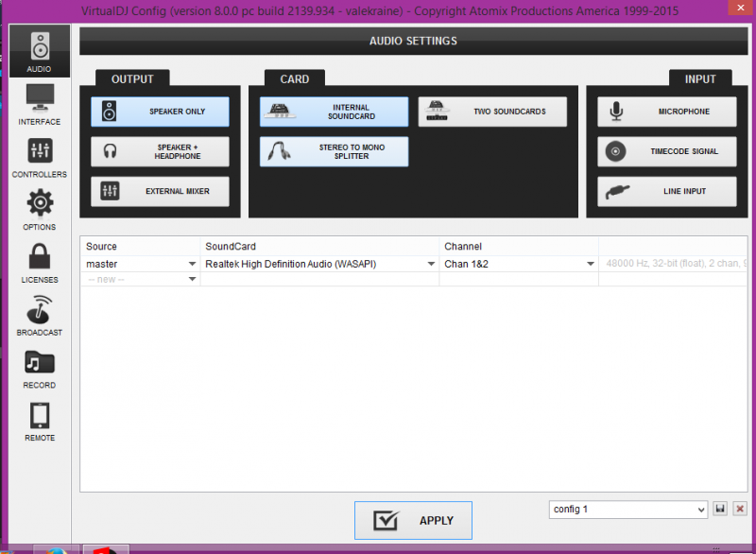The image size is (756, 554).
Task: Expand the Realtek soundcard dropdown
Action: tap(431, 264)
